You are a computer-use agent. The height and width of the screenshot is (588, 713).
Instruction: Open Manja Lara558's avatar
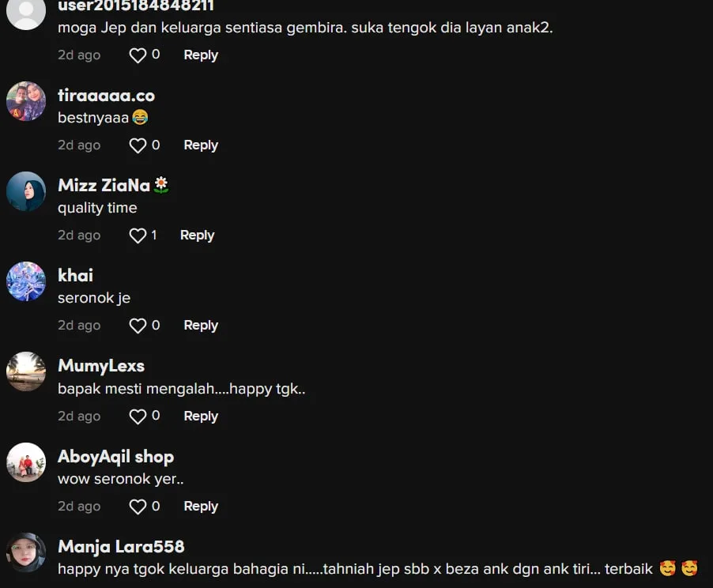(26, 552)
